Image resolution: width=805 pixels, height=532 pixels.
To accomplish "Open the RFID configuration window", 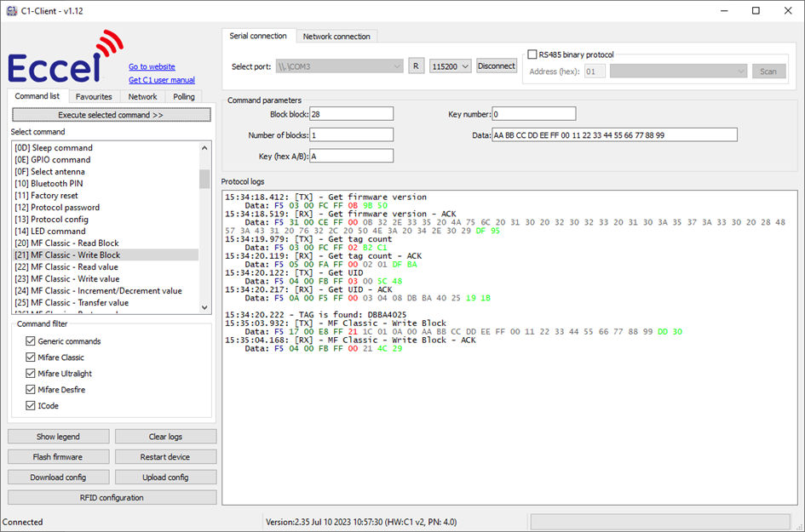I will point(111,497).
